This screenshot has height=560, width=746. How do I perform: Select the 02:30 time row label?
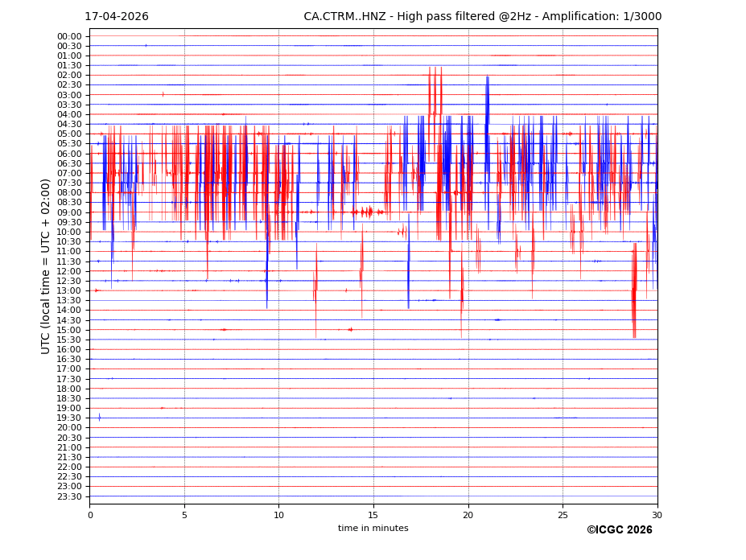(x=69, y=85)
